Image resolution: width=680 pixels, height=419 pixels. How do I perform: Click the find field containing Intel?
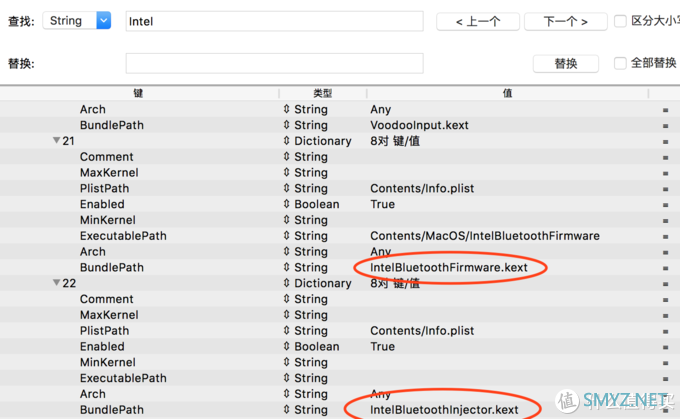tap(275, 21)
